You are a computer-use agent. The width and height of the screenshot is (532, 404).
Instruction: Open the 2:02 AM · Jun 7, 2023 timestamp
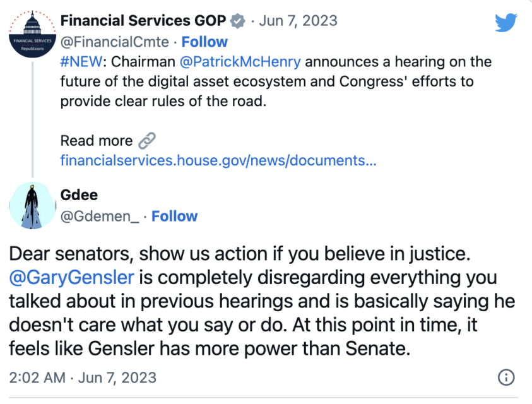pos(83,378)
